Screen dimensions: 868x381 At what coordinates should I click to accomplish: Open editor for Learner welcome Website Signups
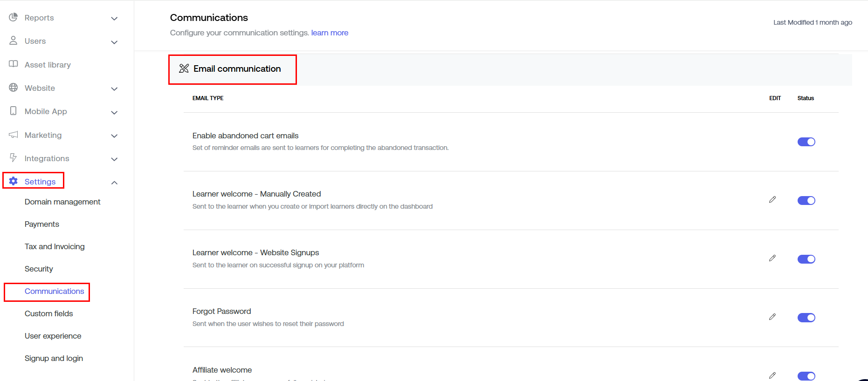[772, 259]
